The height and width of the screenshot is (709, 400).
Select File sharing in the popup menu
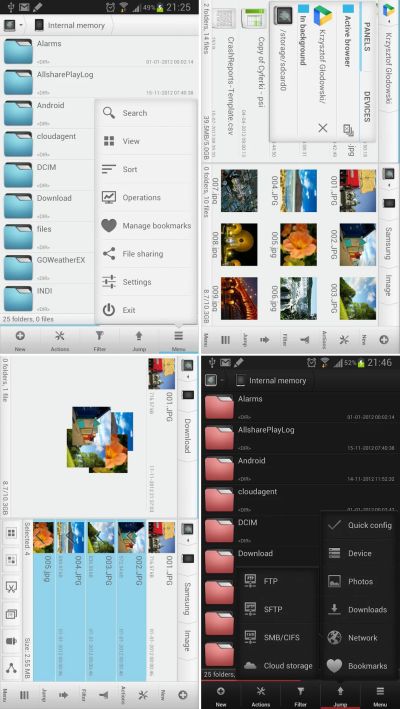[x=146, y=254]
